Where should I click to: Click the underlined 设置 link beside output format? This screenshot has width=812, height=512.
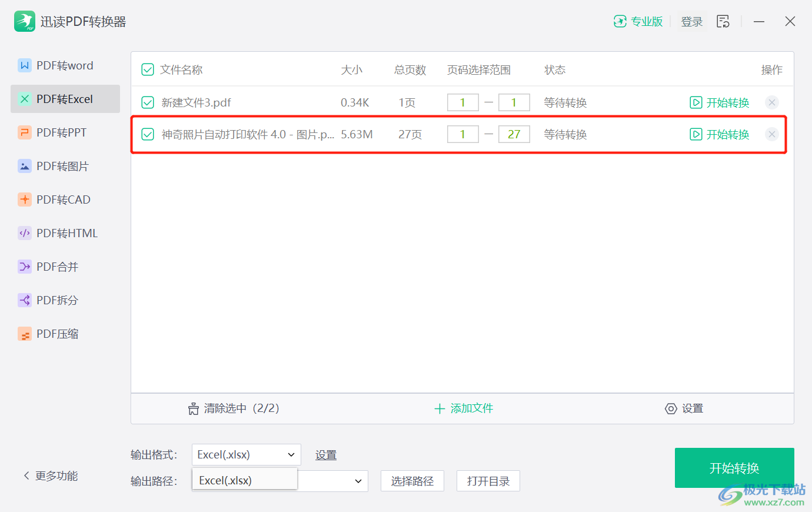(x=326, y=455)
